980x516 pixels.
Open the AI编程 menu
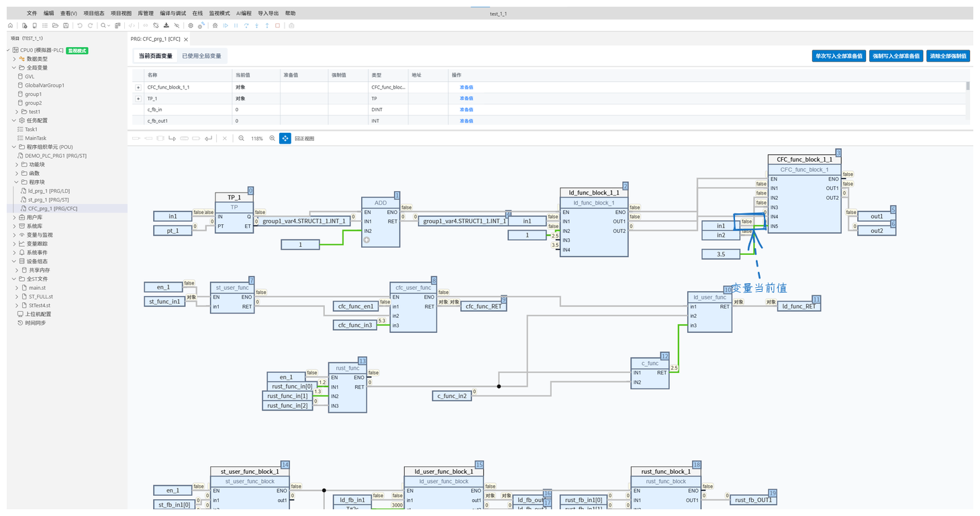tap(244, 13)
